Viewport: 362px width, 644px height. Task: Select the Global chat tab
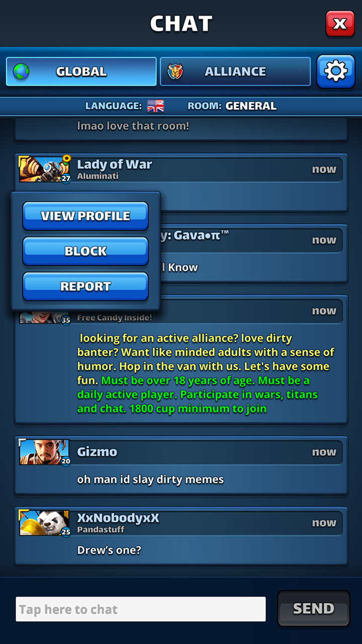pyautogui.click(x=81, y=71)
